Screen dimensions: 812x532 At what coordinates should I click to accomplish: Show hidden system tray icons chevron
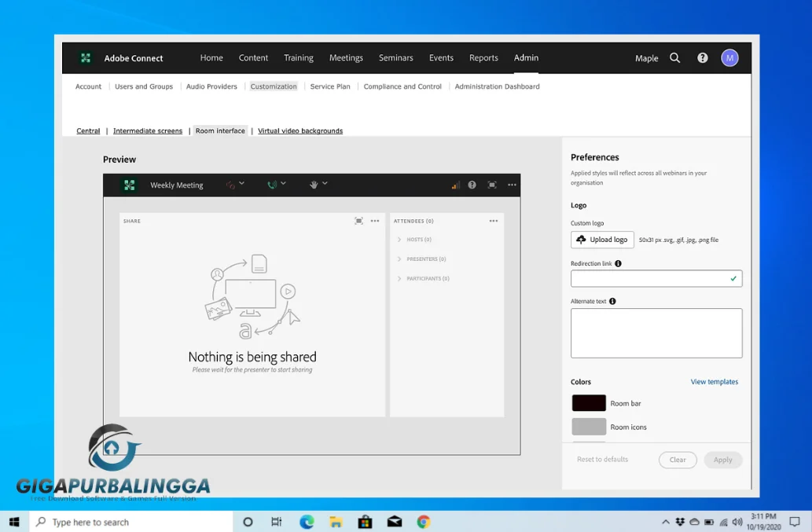[666, 522]
